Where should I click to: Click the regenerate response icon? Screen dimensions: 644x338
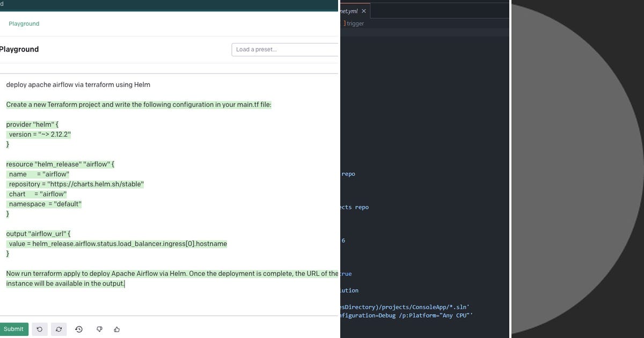pos(58,329)
